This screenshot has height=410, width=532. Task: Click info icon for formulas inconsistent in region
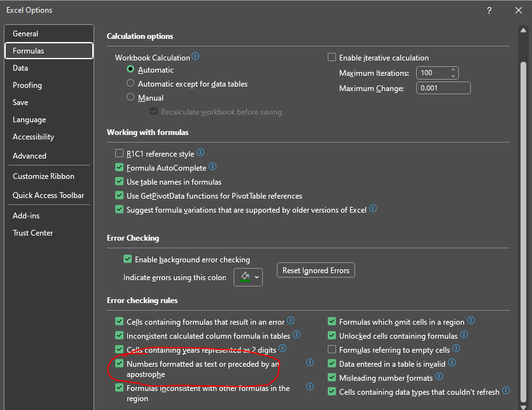tap(310, 386)
